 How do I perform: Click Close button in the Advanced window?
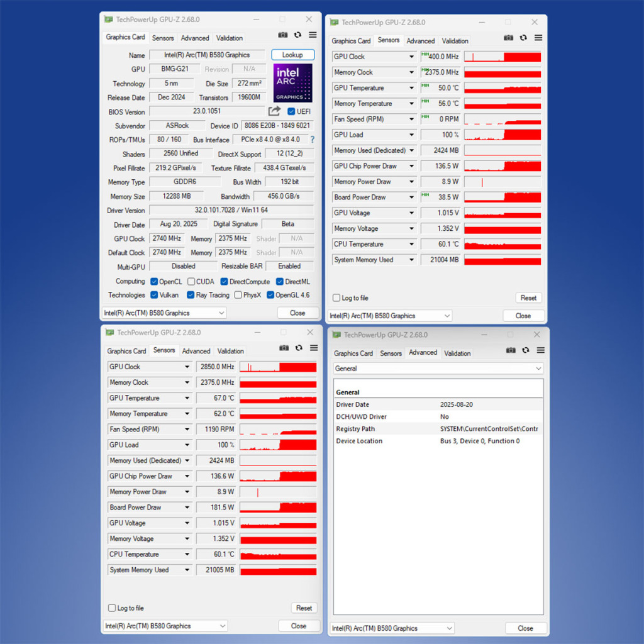[526, 628]
